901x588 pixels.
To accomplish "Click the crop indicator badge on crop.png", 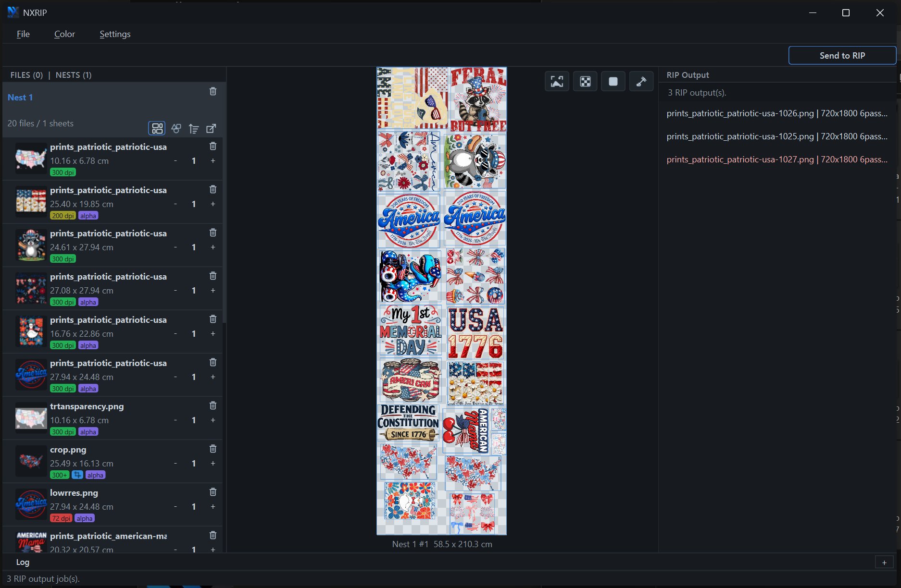I will click(77, 475).
